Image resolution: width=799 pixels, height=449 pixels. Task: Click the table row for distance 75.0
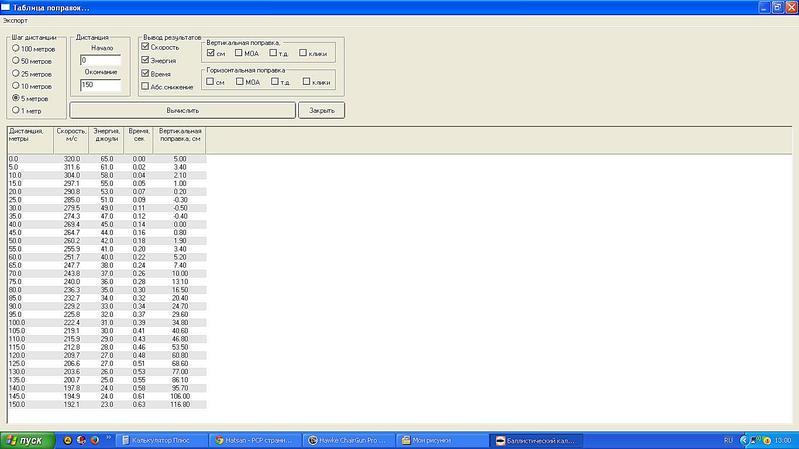pos(107,281)
